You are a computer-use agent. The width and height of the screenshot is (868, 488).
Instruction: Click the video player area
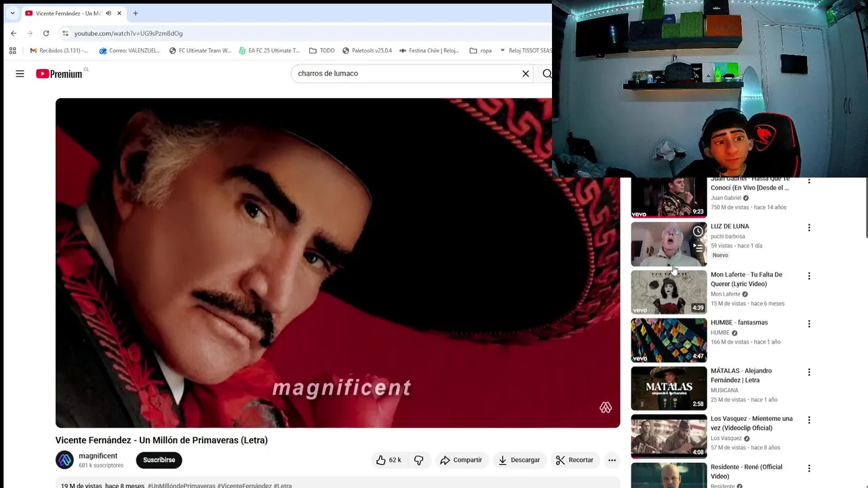click(338, 263)
